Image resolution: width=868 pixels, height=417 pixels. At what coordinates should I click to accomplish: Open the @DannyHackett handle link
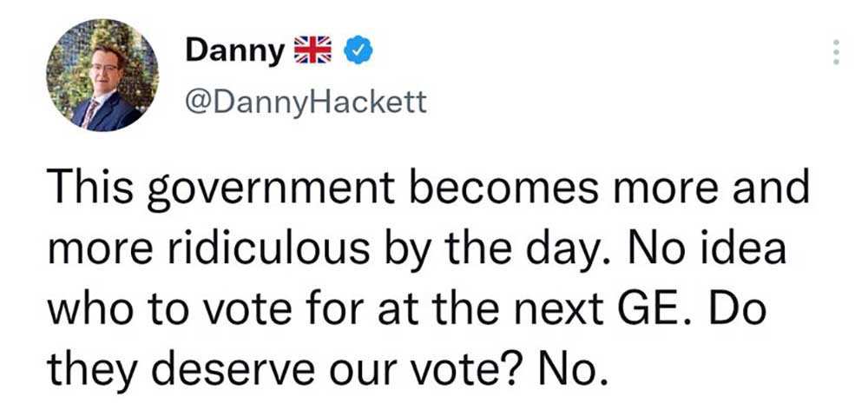click(x=306, y=103)
